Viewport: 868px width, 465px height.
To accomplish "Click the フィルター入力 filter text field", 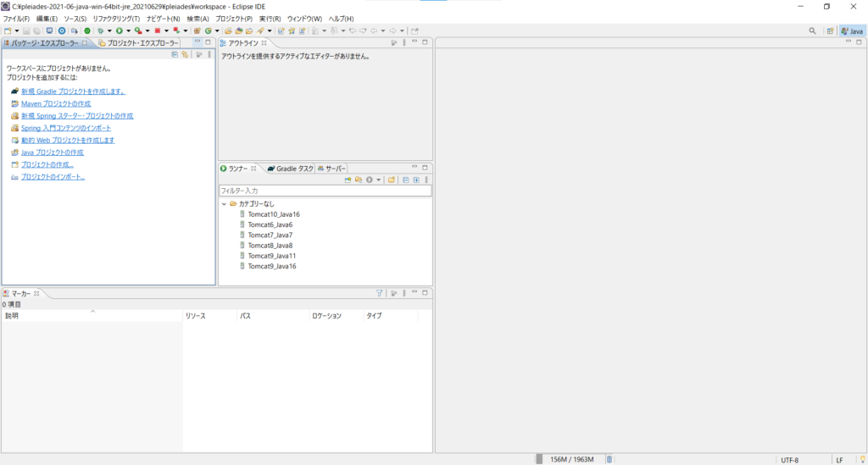I will [x=325, y=191].
